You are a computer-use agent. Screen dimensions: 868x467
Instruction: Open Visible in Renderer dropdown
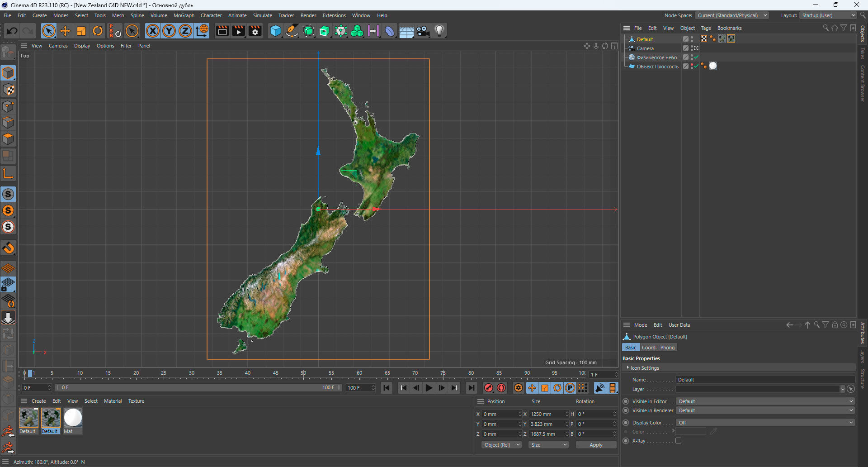[765, 410]
